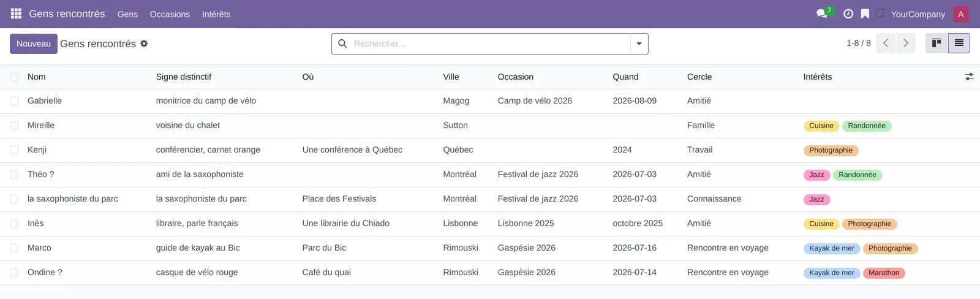Viewport: 980px width, 299px height.
Task: Open the activities clock icon
Action: (x=848, y=13)
